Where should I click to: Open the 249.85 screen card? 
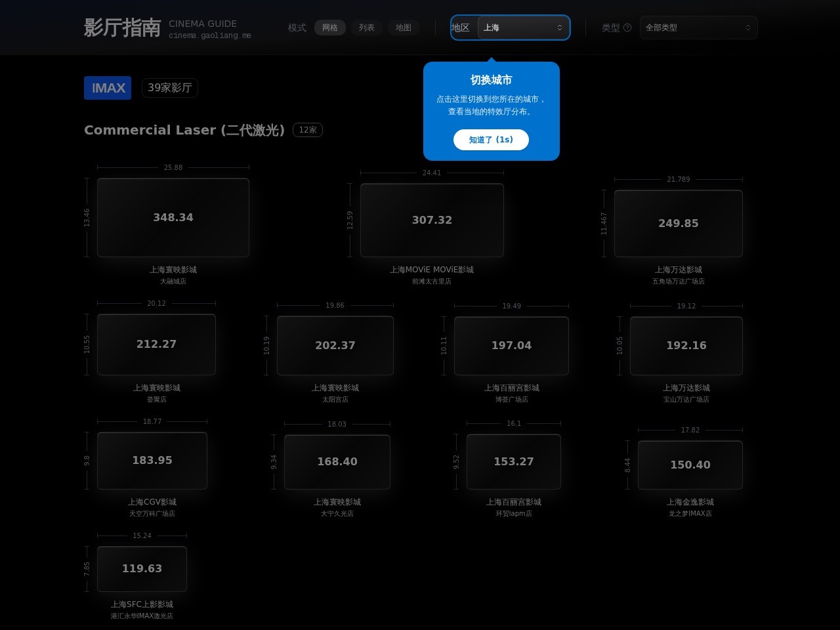point(679,224)
